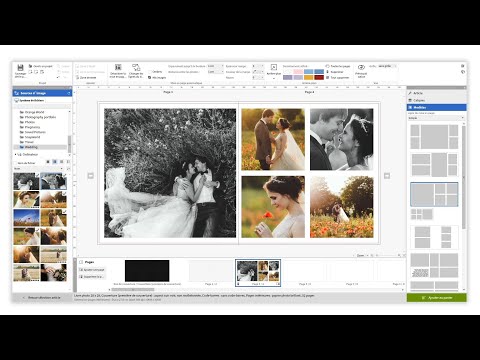Select the Travel folder in tree
Screen dimensions: 480x360
[29, 142]
